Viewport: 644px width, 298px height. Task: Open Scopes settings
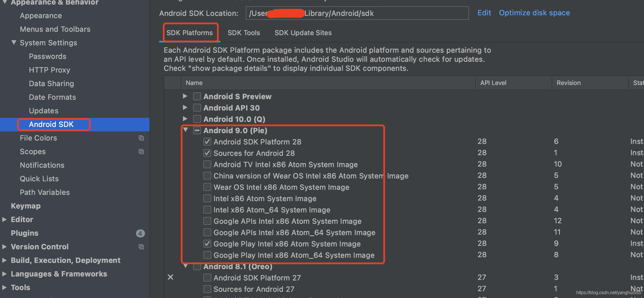[x=33, y=152]
